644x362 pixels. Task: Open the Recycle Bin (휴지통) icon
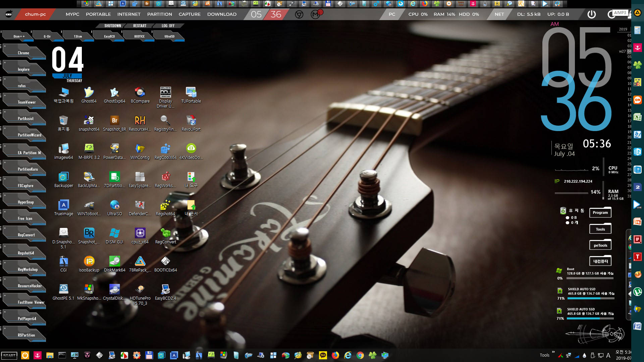pyautogui.click(x=63, y=123)
